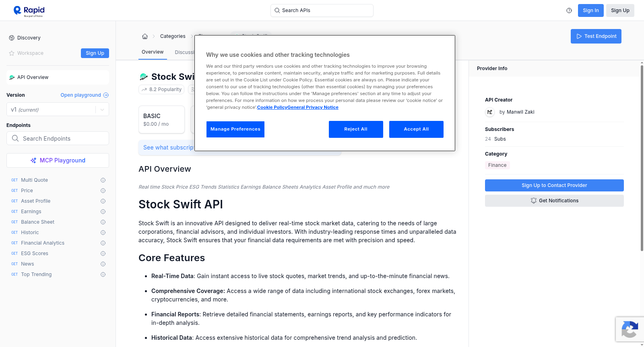Image resolution: width=644 pixels, height=347 pixels.
Task: Click the Discovery compass icon
Action: pyautogui.click(x=12, y=38)
